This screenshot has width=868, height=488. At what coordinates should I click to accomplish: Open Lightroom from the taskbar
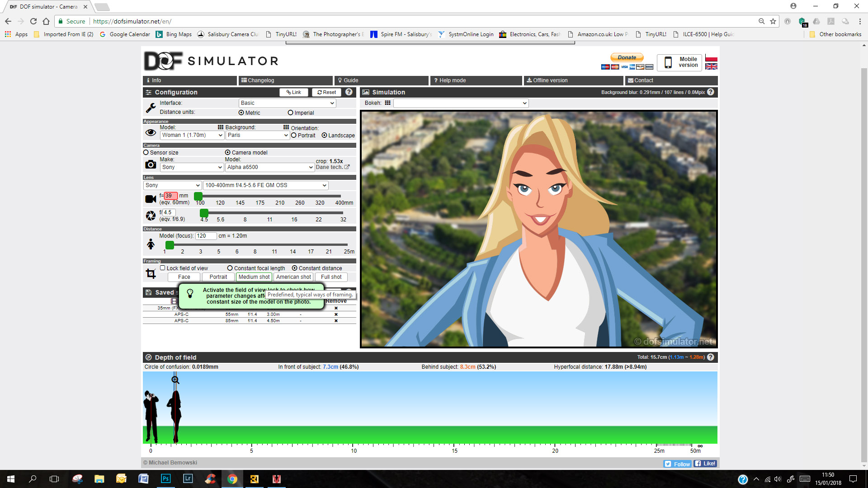coord(188,479)
